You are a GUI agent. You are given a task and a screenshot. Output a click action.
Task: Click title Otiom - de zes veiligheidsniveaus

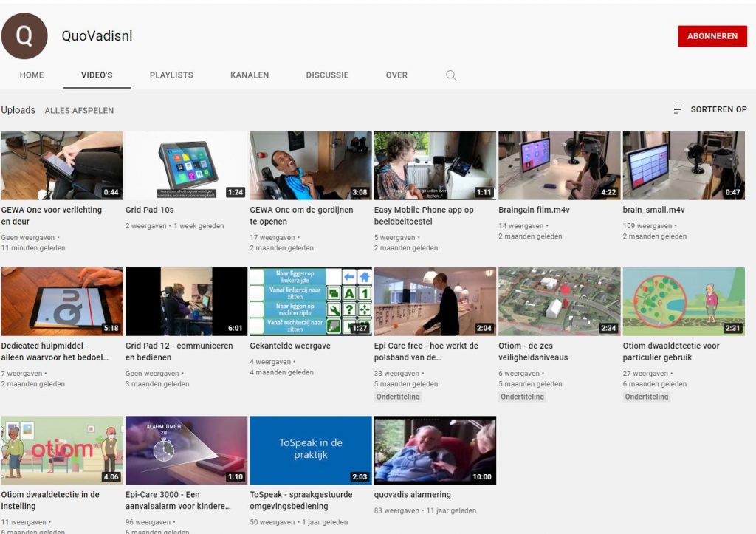coord(533,352)
